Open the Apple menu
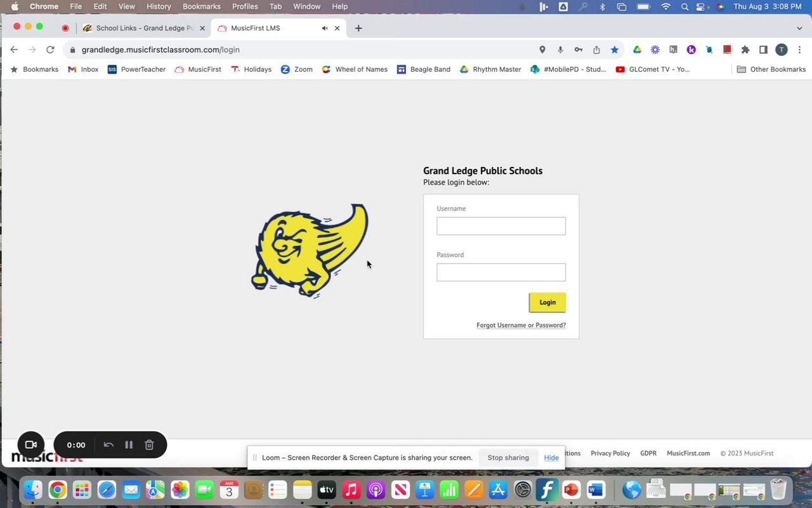 15,6
